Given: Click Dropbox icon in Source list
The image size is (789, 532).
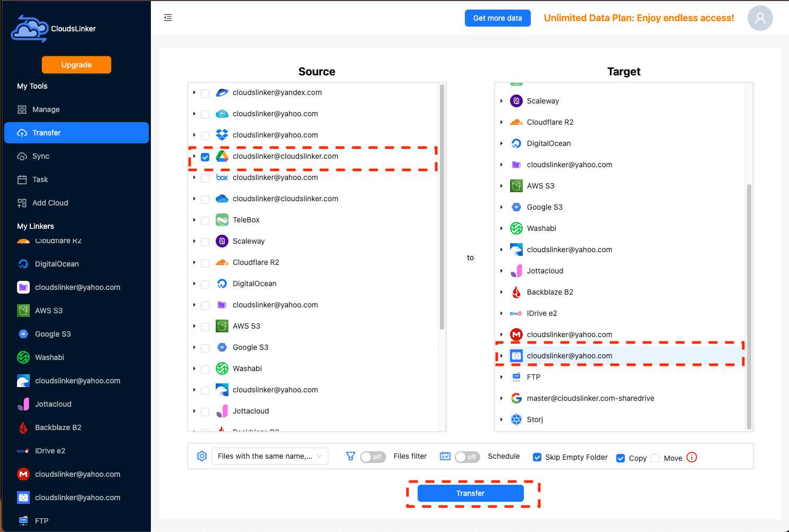Looking at the screenshot, I should point(222,135).
